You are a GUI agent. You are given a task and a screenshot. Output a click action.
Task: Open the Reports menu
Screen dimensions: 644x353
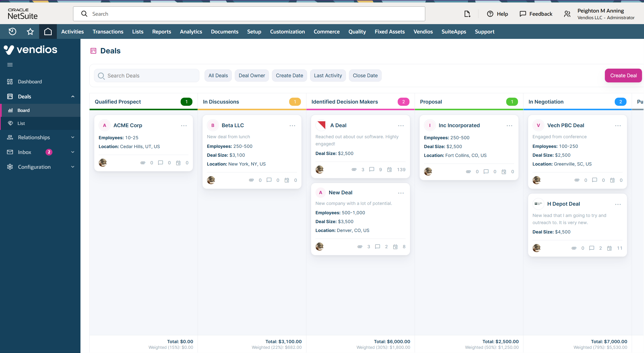point(161,31)
